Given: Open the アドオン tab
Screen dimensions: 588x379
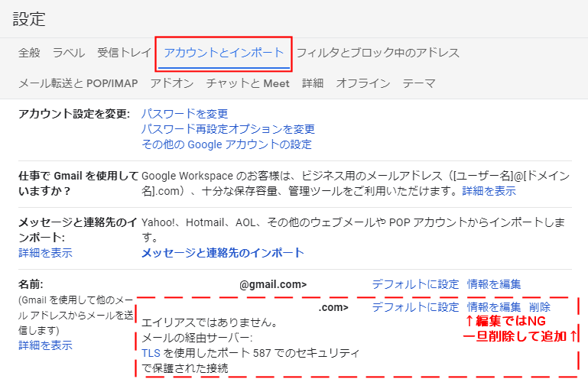Looking at the screenshot, I should click(172, 83).
